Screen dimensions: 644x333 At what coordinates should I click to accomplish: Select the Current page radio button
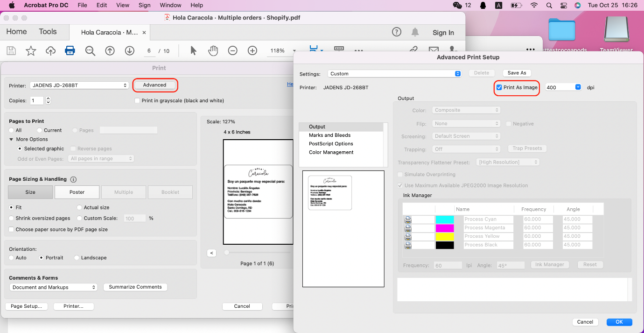(x=39, y=130)
